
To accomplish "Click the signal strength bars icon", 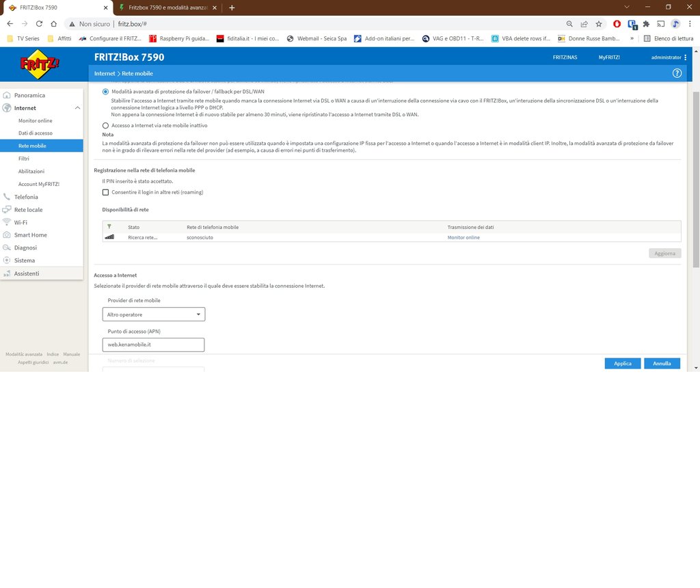I will click(x=109, y=237).
